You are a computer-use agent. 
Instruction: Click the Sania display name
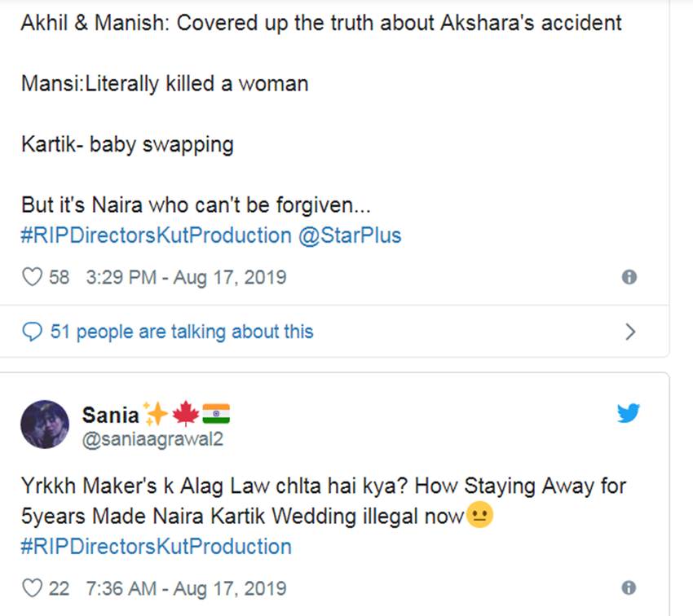110,416
